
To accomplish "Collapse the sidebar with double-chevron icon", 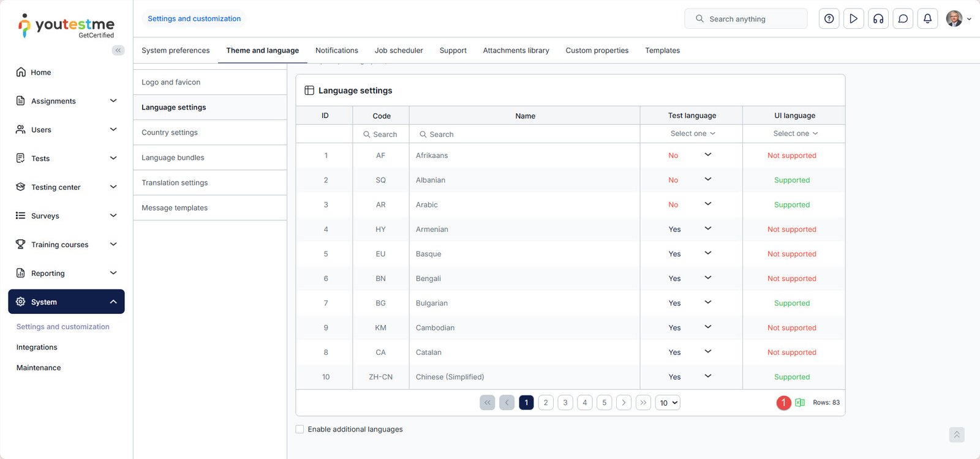I will pos(118,50).
